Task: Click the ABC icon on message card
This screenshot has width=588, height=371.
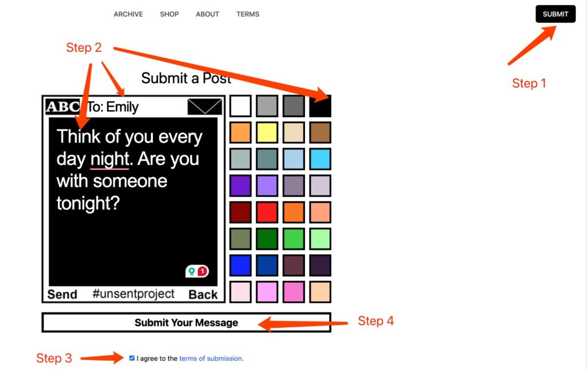Action: click(x=63, y=107)
